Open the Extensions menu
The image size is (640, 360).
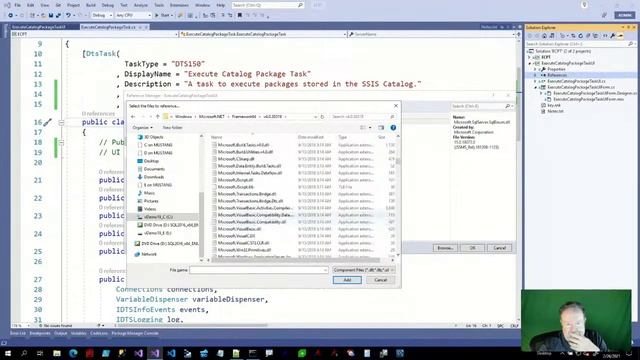(179, 5)
